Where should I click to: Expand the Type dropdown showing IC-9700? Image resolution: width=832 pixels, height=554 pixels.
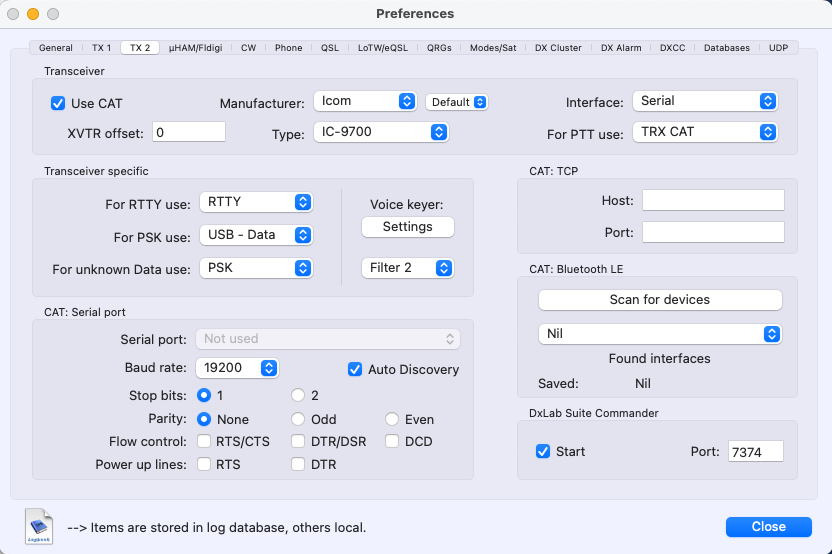coord(380,132)
